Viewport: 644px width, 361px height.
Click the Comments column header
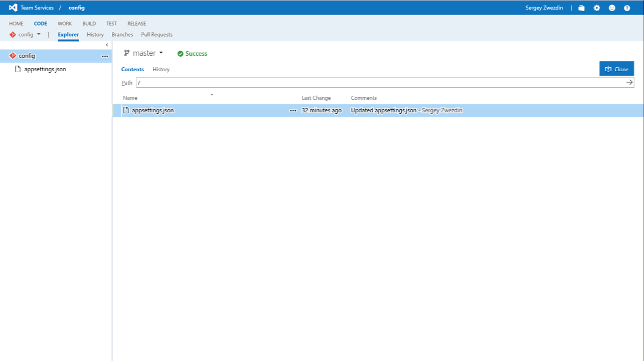click(x=364, y=98)
